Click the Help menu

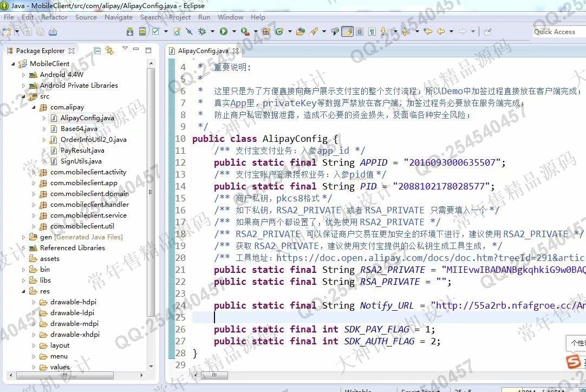pos(258,17)
